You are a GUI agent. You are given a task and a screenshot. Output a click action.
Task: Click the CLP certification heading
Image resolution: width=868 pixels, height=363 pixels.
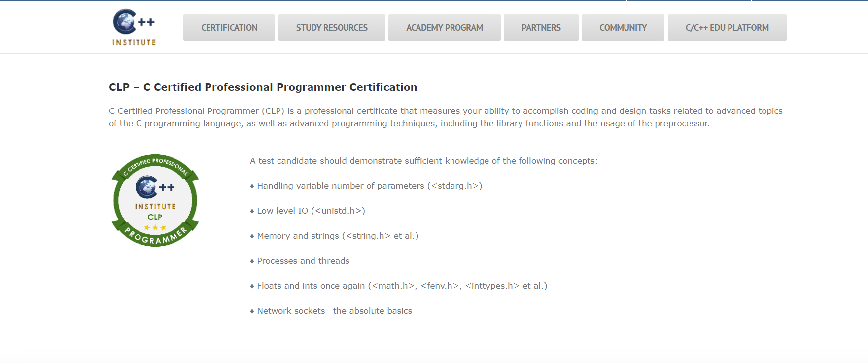[263, 87]
